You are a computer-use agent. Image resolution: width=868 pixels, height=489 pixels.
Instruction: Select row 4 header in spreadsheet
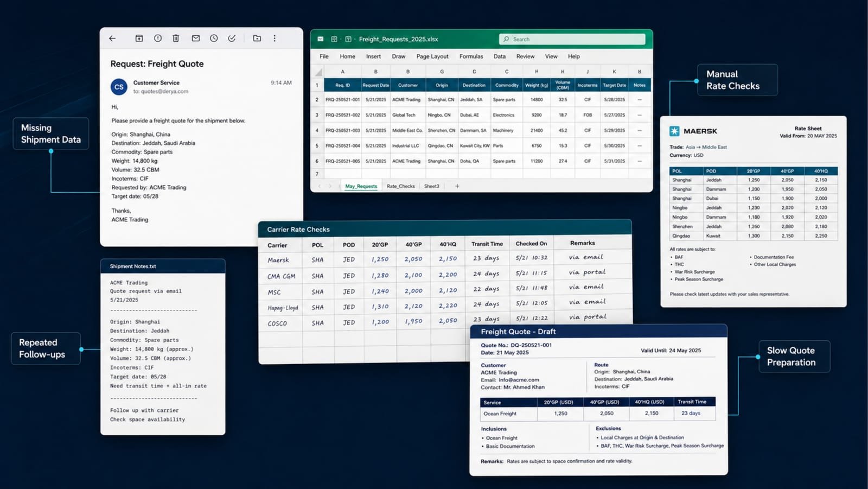317,130
